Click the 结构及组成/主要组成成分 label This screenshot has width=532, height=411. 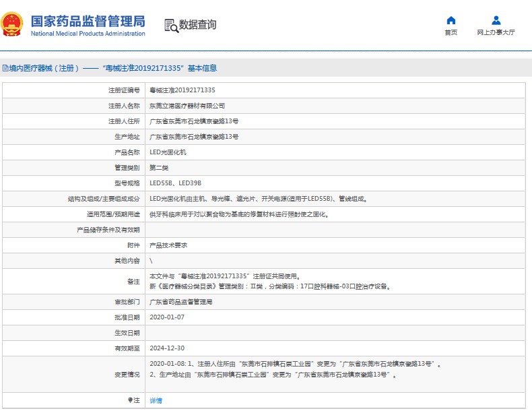(x=104, y=199)
